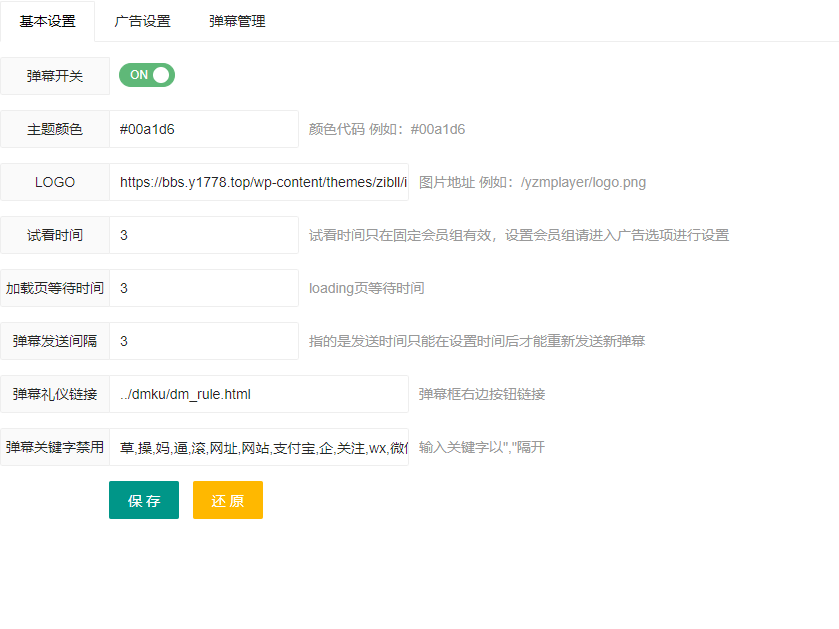This screenshot has width=839, height=629.
Task: Select the 基本设置 tab
Action: [x=47, y=20]
